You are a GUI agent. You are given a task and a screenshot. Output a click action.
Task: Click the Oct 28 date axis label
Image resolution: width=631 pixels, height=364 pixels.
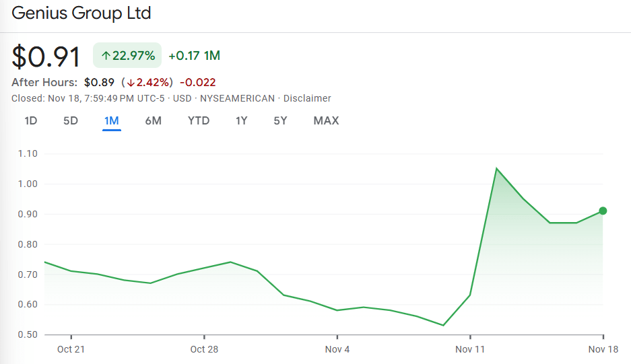203,349
